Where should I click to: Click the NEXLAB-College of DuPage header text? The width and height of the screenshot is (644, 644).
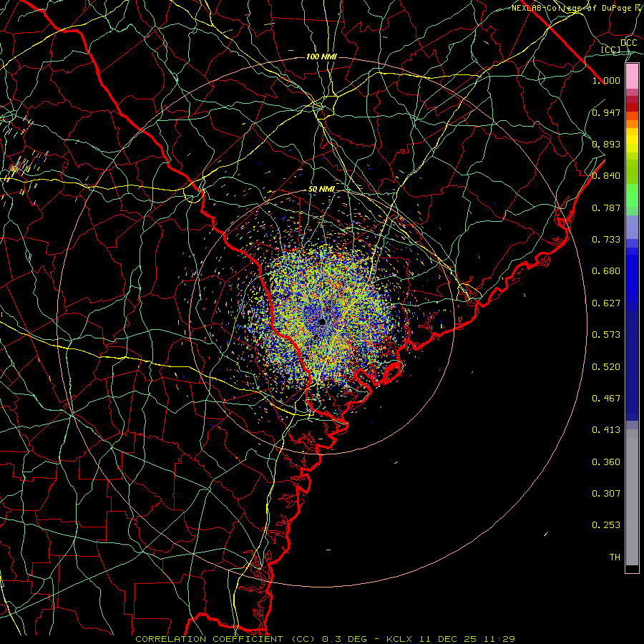[577, 8]
